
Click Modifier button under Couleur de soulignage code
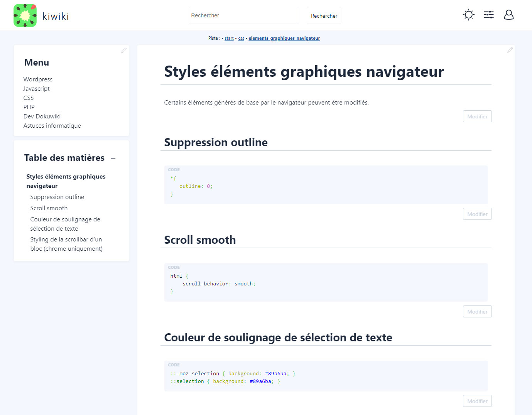point(477,401)
